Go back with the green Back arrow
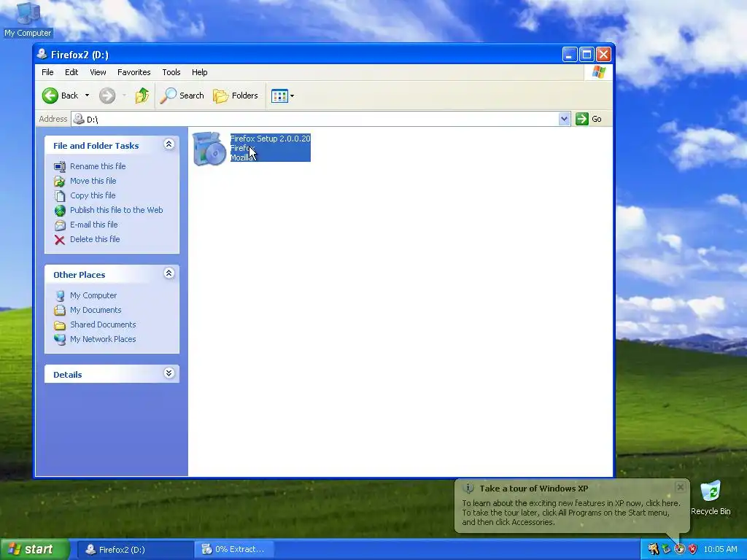Image resolution: width=747 pixels, height=560 pixels. 60,96
